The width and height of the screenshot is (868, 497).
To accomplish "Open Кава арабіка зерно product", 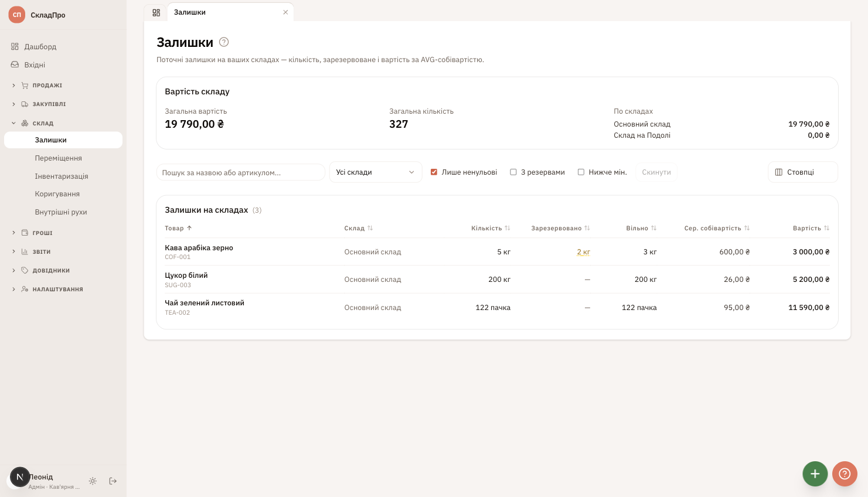I will click(199, 248).
